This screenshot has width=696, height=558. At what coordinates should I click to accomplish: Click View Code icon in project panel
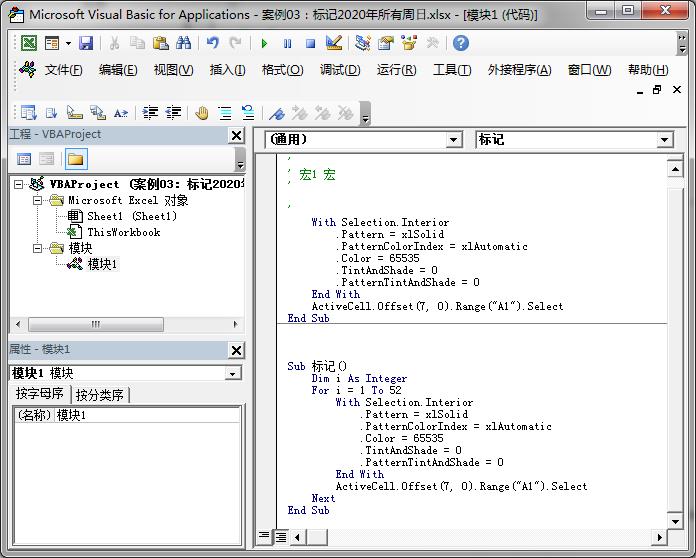coord(24,159)
